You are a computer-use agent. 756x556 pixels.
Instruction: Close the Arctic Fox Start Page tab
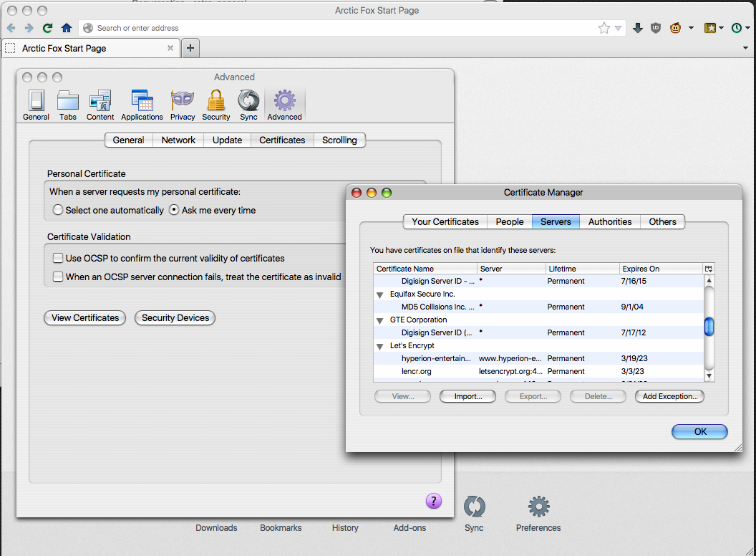point(170,48)
